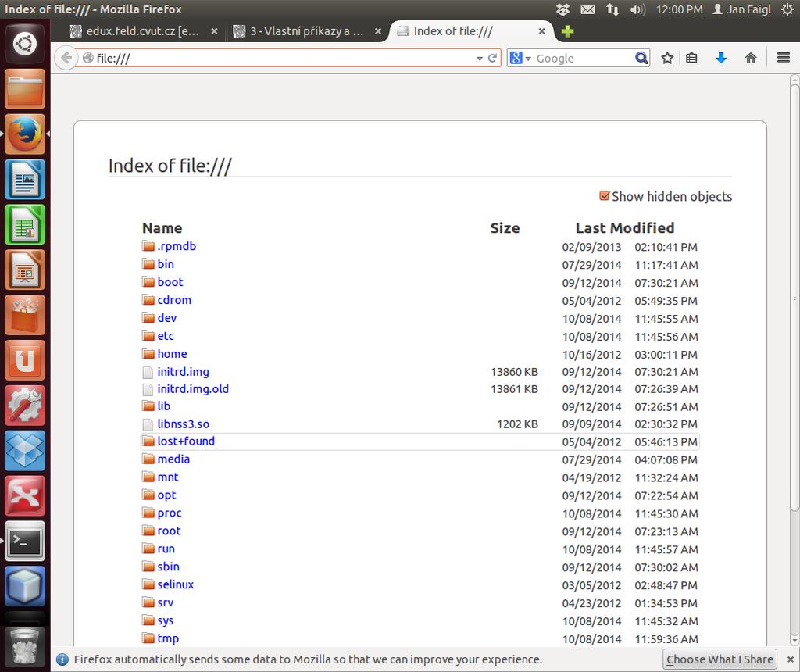Select Index of file:/// tab

[x=470, y=31]
